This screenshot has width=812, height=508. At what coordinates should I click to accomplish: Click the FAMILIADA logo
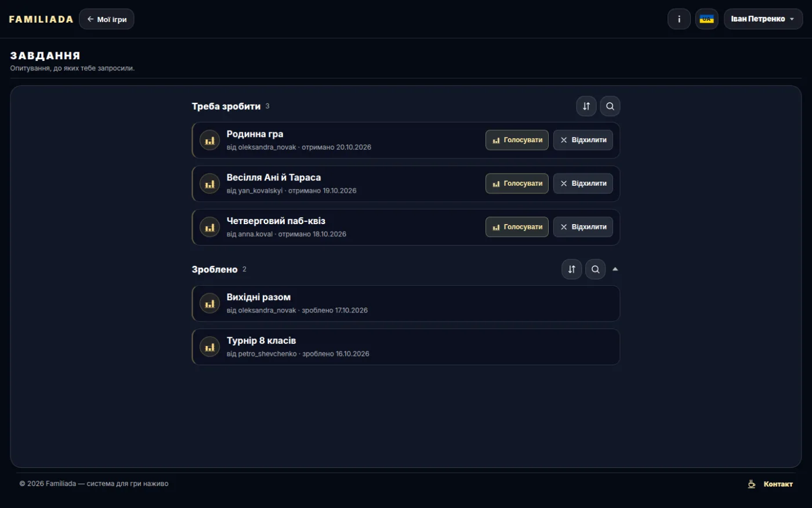pyautogui.click(x=41, y=19)
